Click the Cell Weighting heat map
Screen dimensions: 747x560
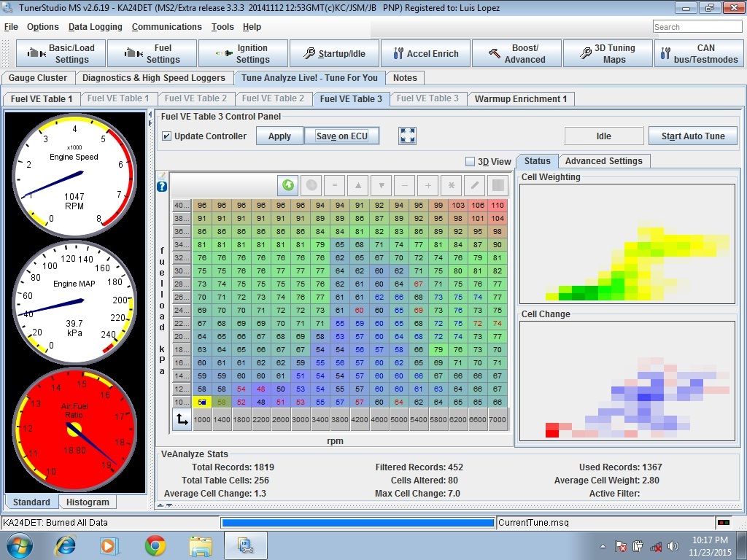coord(627,244)
